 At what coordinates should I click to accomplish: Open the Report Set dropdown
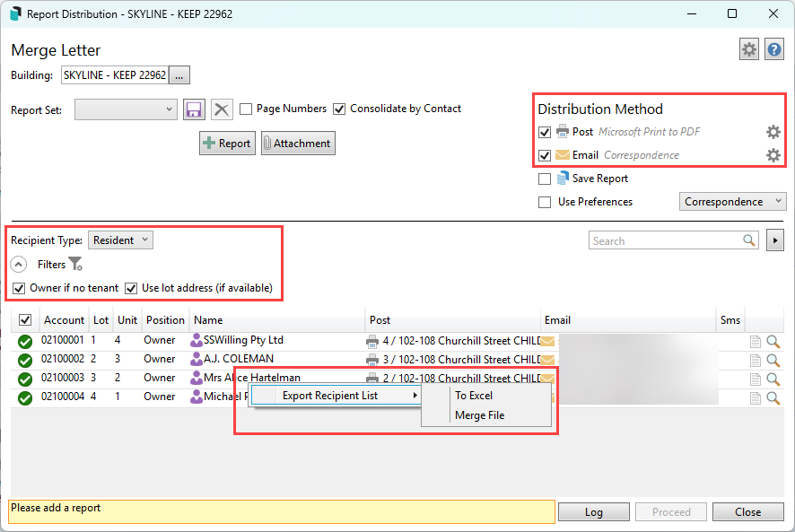coord(126,109)
